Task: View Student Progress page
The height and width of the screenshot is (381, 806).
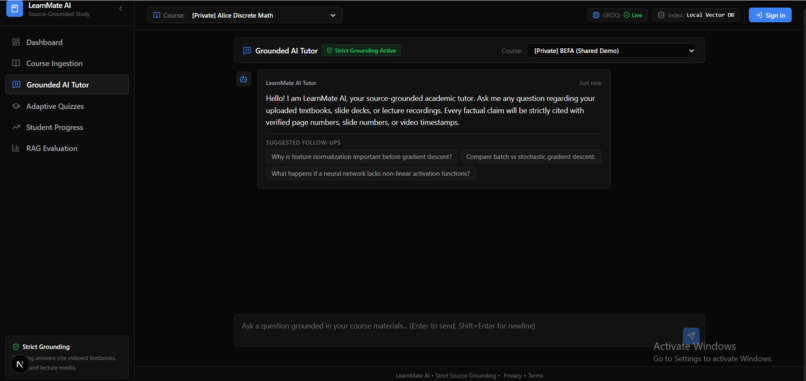Action: 67,127
